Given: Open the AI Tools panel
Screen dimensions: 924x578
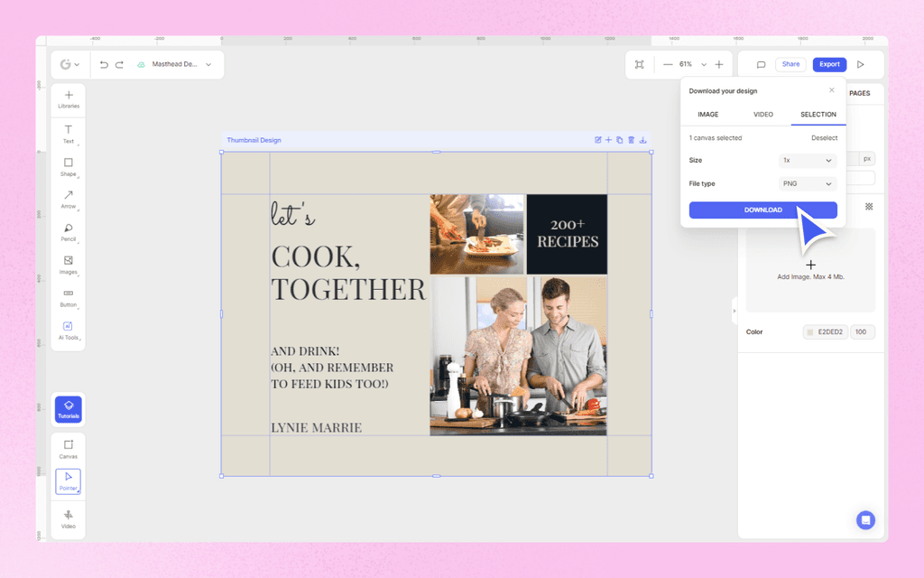Looking at the screenshot, I should [x=69, y=331].
